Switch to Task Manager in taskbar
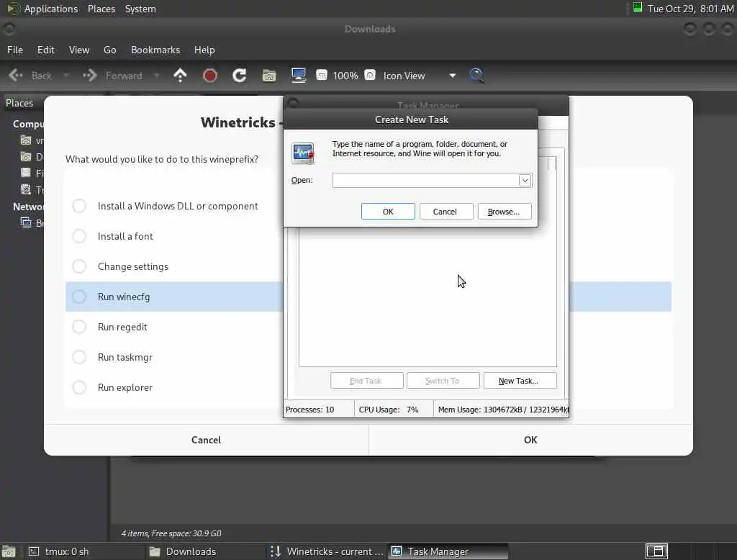 pos(448,551)
